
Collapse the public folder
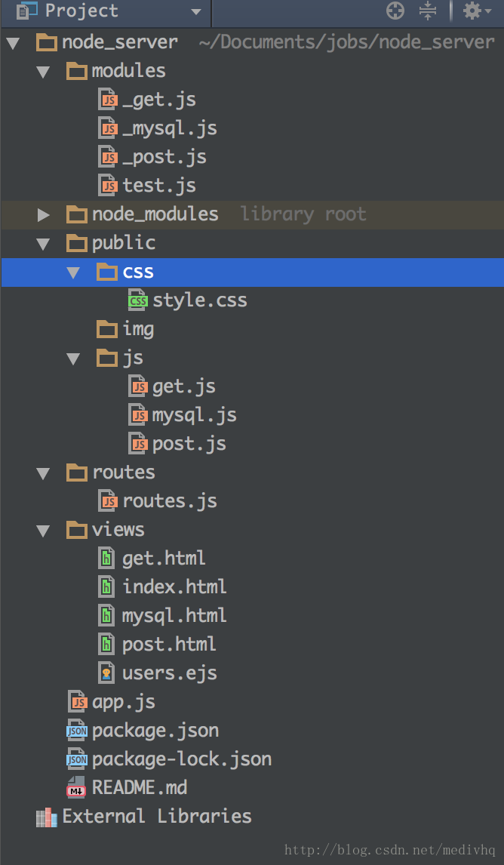tap(43, 244)
